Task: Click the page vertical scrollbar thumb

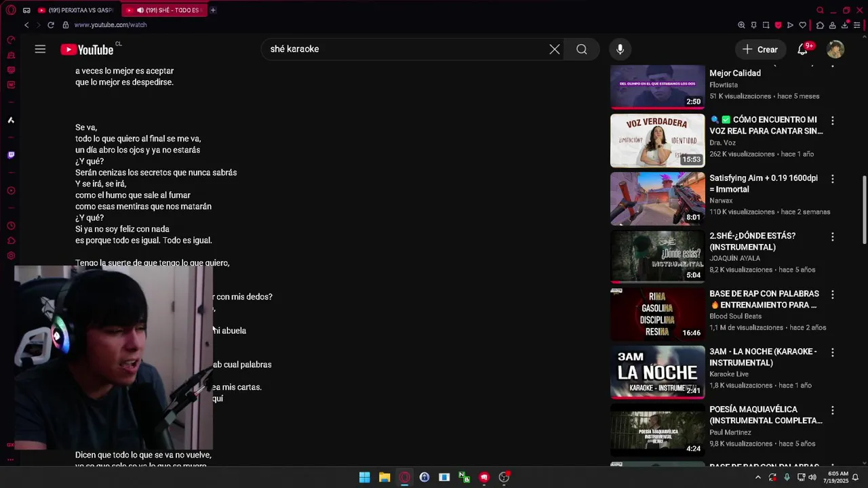Action: point(865,210)
